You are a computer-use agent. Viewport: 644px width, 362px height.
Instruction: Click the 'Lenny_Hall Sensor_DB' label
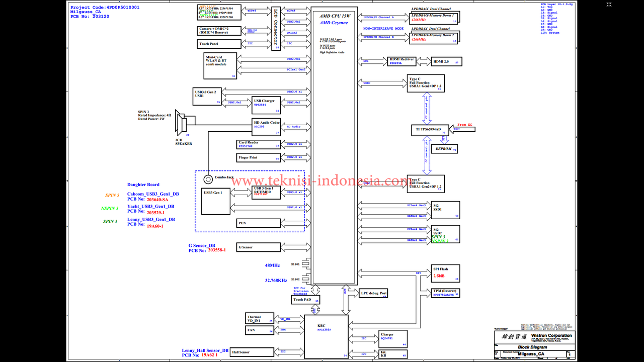pyautogui.click(x=205, y=350)
